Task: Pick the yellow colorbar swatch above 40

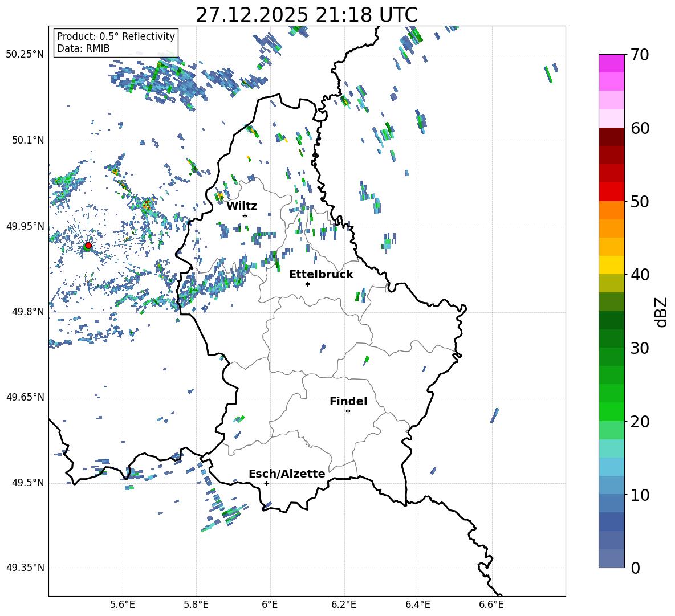Action: (612, 265)
